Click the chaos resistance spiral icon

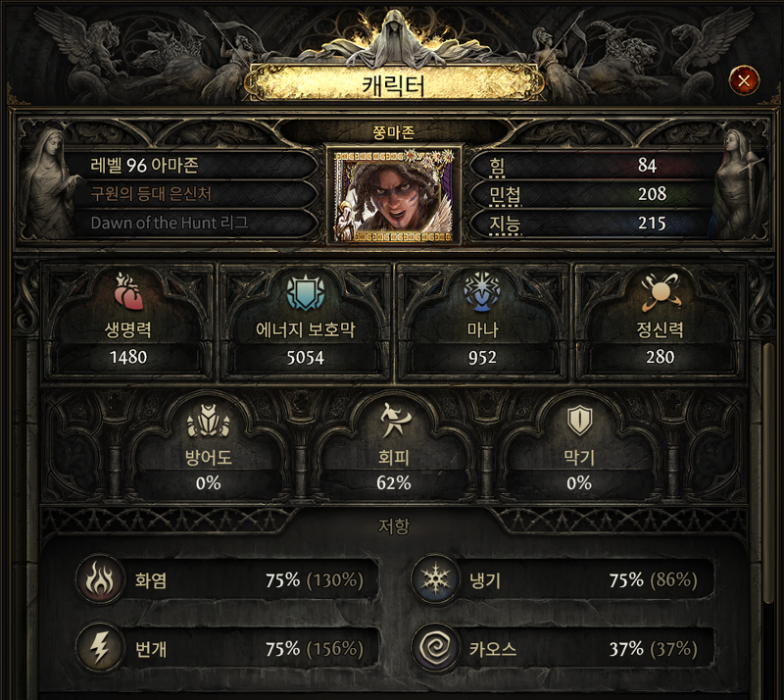point(435,648)
